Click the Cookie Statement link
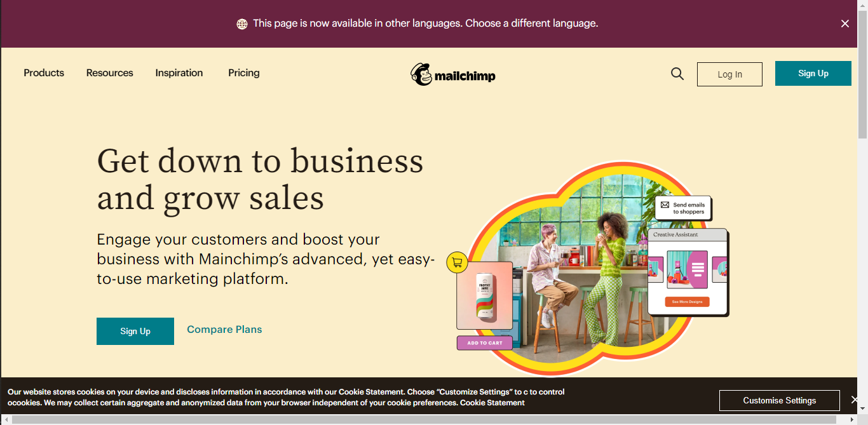868x425 pixels. [492, 403]
